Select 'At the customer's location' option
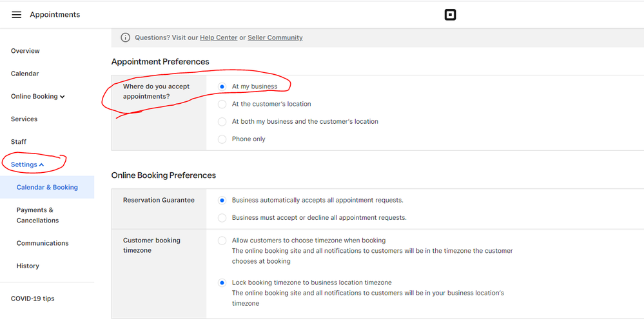 coord(222,104)
